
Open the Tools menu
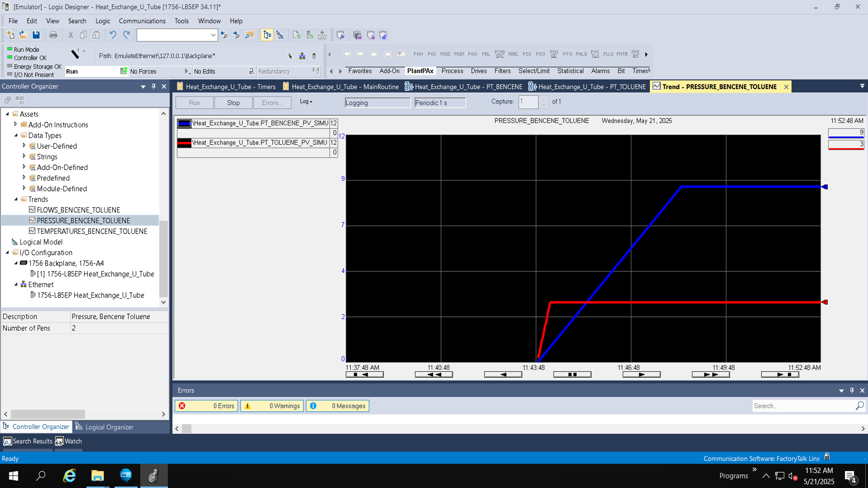click(x=182, y=21)
